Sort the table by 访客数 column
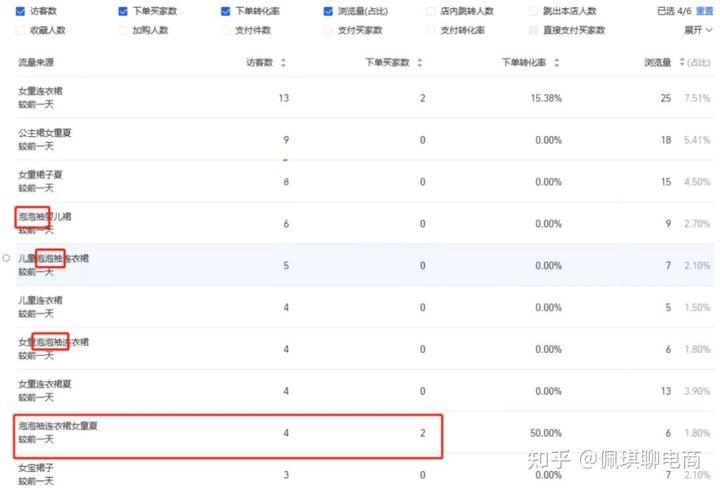720x489 pixels. 283,62
